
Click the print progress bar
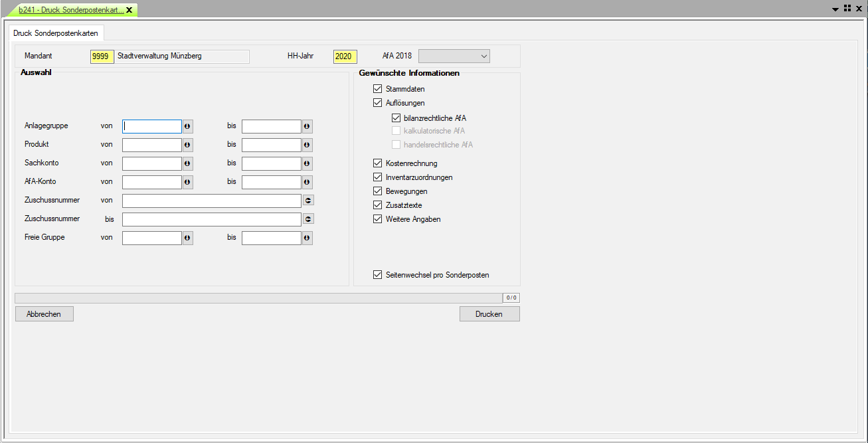tap(258, 298)
